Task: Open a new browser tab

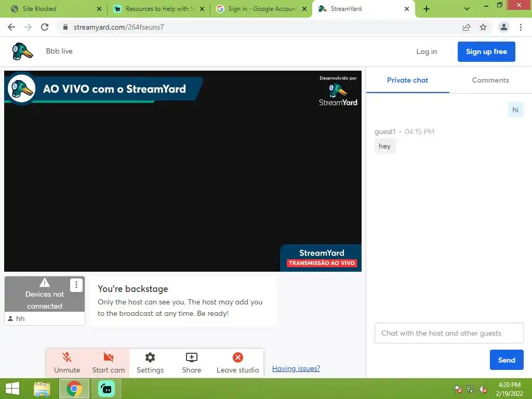Action: [x=427, y=9]
